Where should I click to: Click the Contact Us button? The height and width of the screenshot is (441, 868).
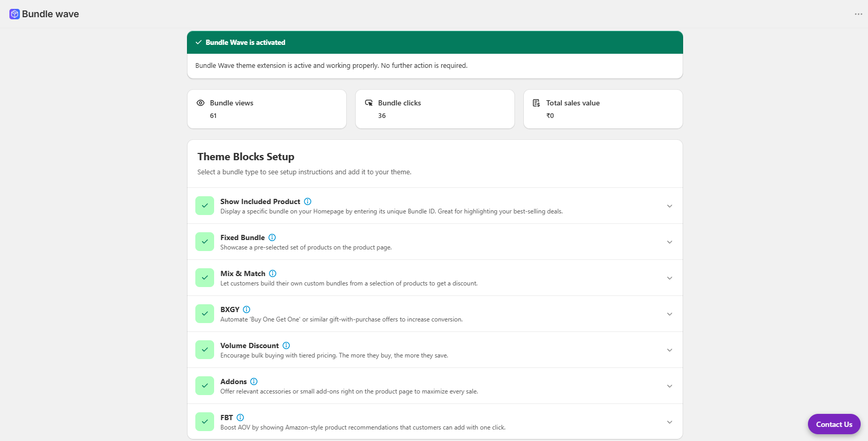[x=834, y=424]
